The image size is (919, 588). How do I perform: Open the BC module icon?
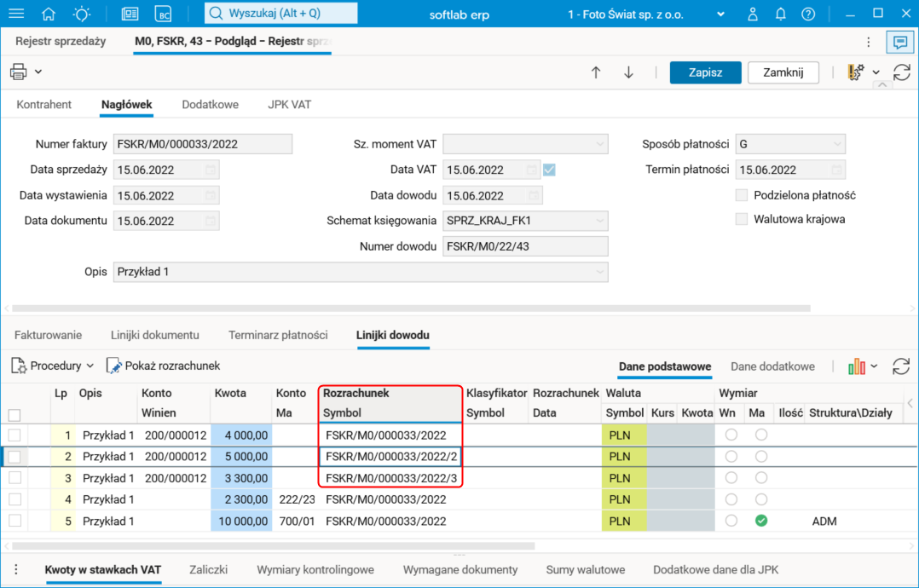[163, 14]
